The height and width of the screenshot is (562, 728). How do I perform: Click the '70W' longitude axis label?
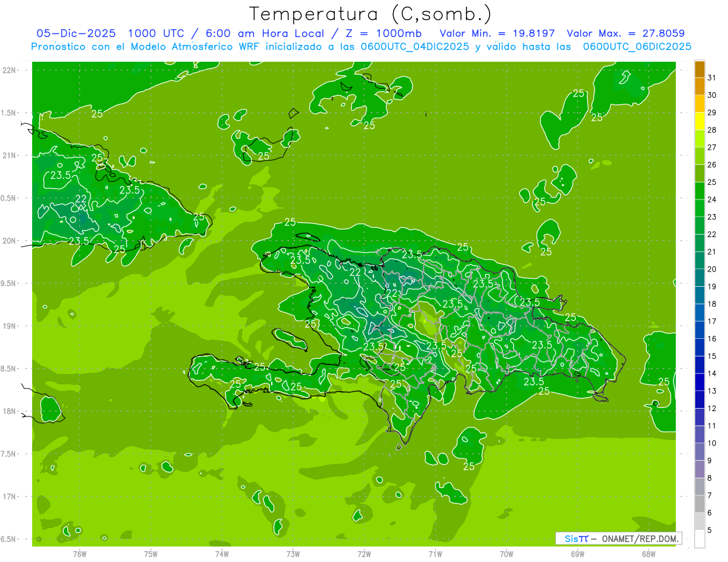click(x=507, y=554)
